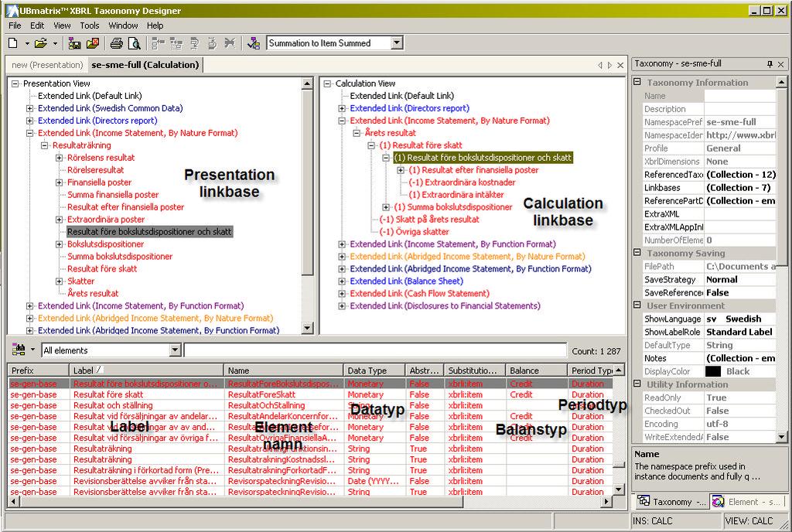Expand Balance Sheet link in Calculation View
Screen dimensions: 792x532
coord(342,281)
